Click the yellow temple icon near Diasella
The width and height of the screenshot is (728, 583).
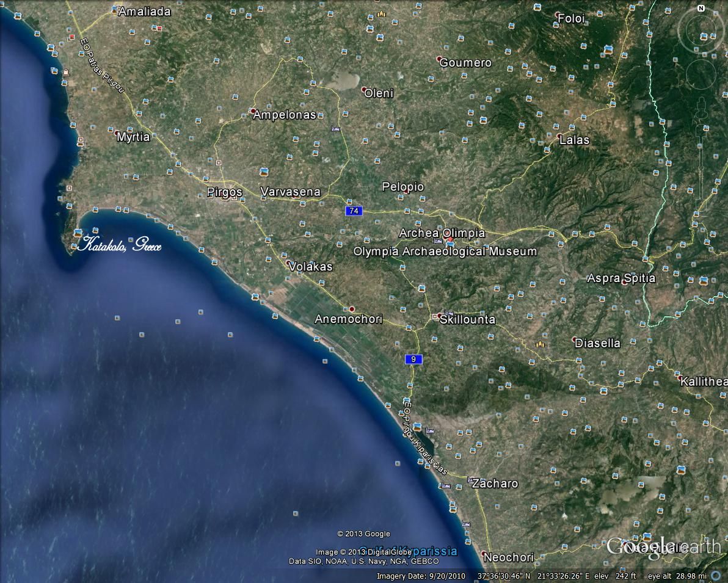click(x=539, y=344)
